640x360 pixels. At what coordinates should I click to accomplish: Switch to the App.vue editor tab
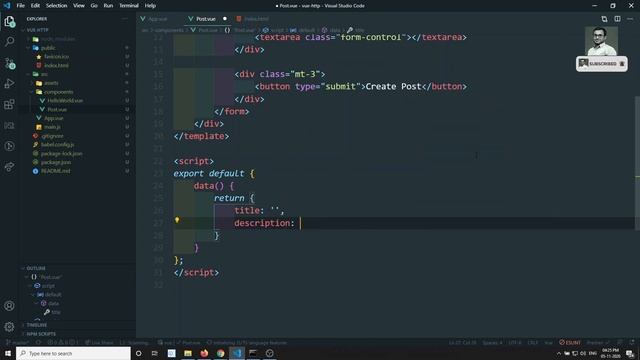[158, 19]
